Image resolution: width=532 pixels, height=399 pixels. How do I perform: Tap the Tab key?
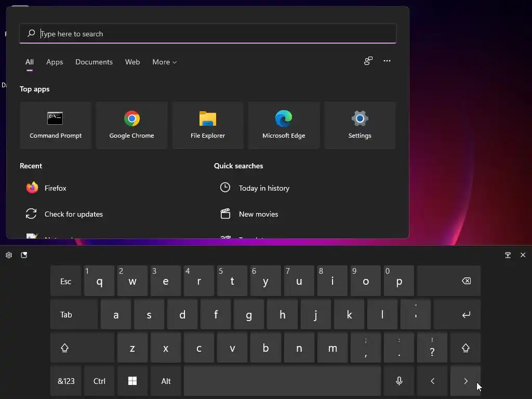74,314
